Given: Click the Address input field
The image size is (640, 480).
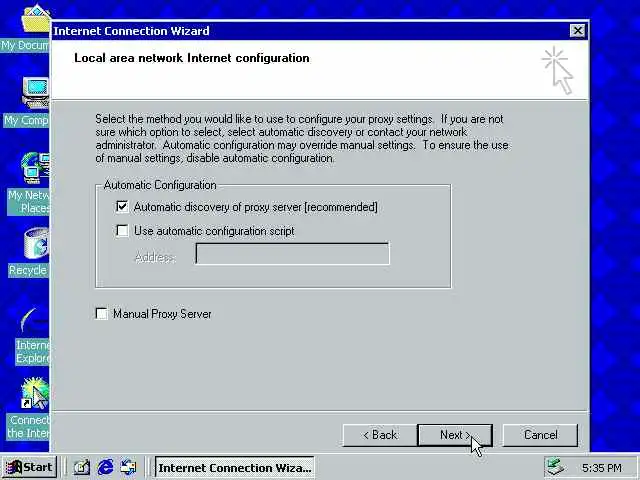Looking at the screenshot, I should (x=293, y=254).
